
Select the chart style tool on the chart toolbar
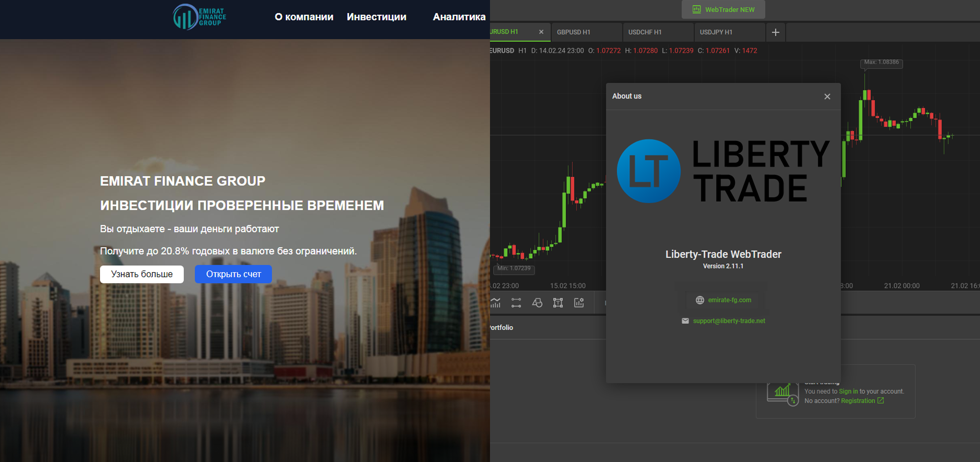496,303
